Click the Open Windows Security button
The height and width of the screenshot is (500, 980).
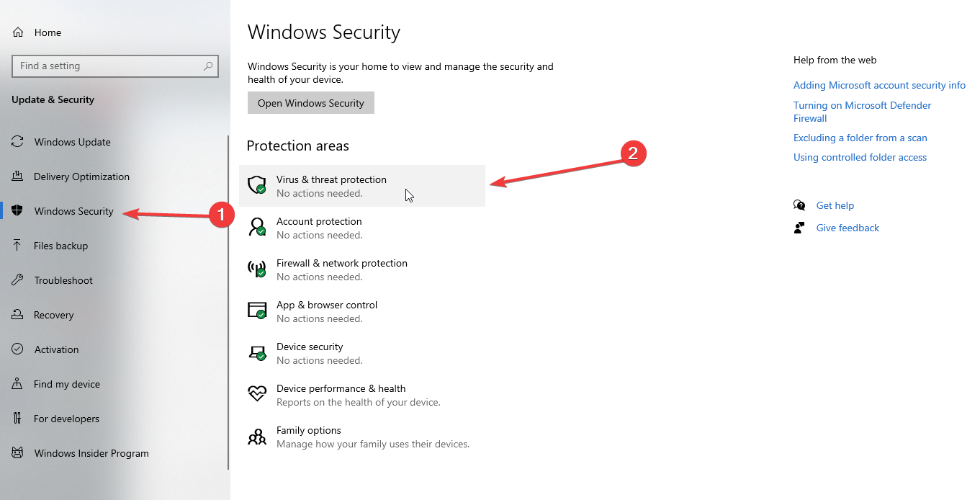click(310, 102)
